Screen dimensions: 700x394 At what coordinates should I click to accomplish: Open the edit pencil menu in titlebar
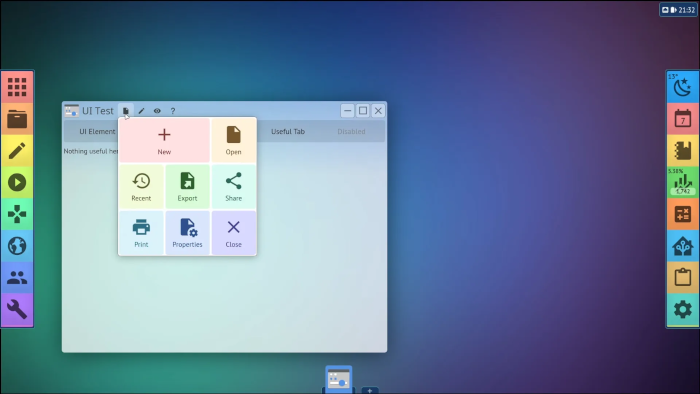142,111
